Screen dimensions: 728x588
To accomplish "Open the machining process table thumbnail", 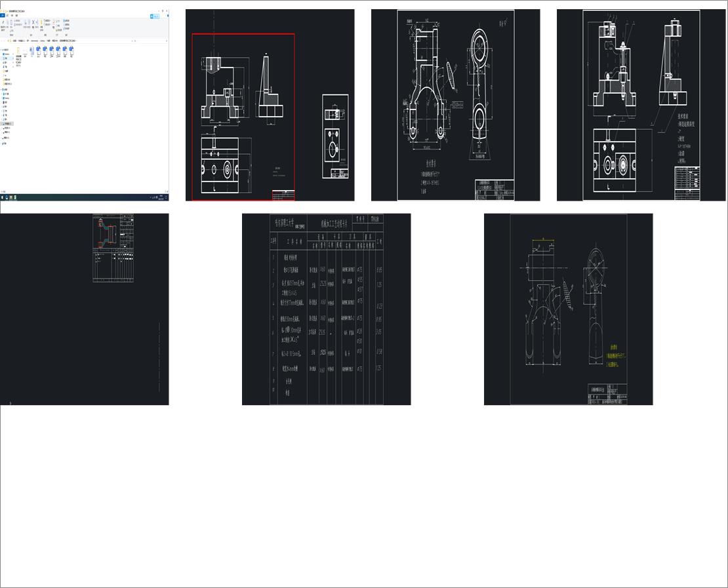I will point(327,309).
